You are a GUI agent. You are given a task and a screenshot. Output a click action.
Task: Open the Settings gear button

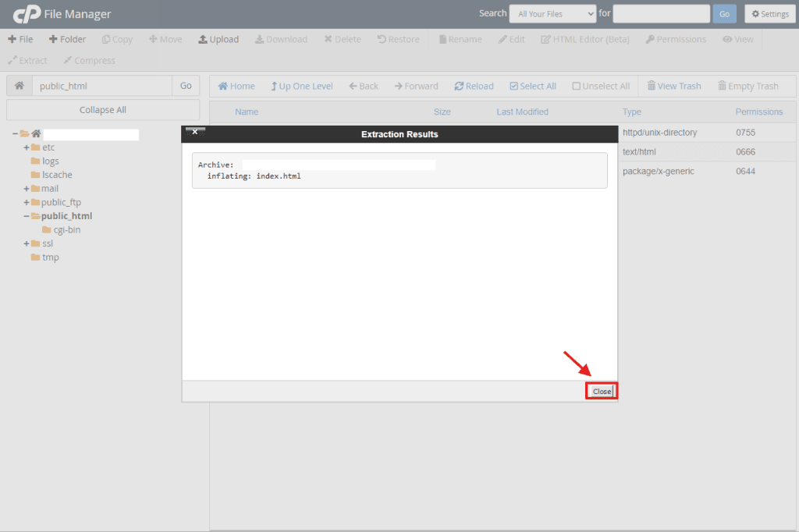click(x=769, y=14)
